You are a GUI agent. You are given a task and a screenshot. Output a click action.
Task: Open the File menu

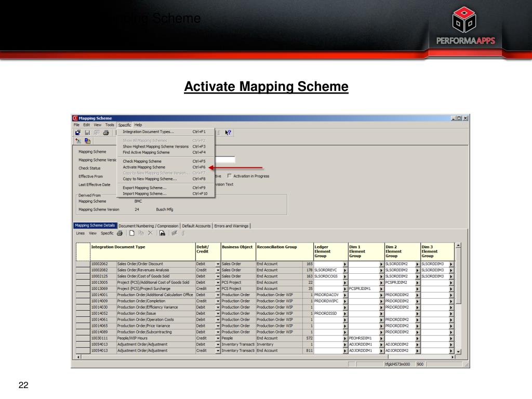coord(77,125)
